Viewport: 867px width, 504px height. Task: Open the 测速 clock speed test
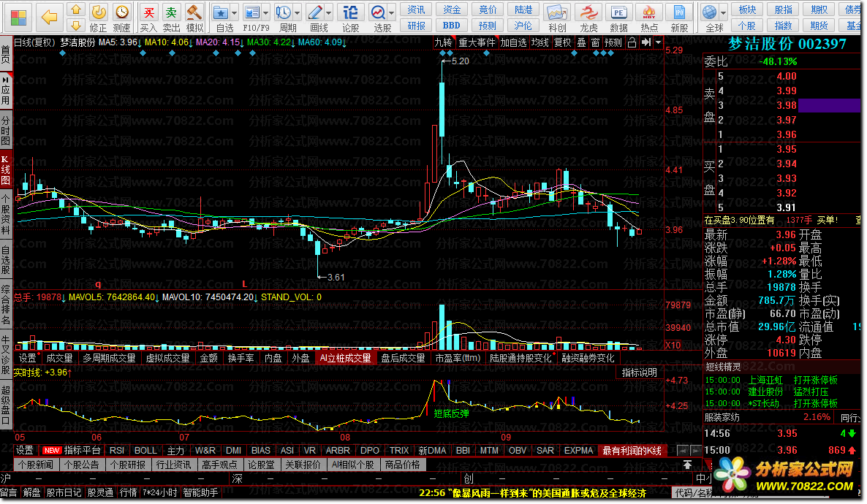(x=121, y=12)
